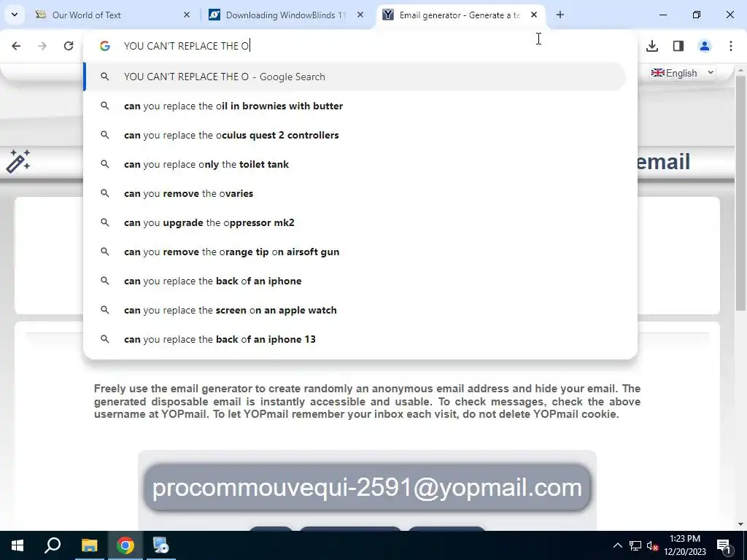Image resolution: width=747 pixels, height=560 pixels.
Task: Close the Our World of Text tab
Action: tap(187, 15)
